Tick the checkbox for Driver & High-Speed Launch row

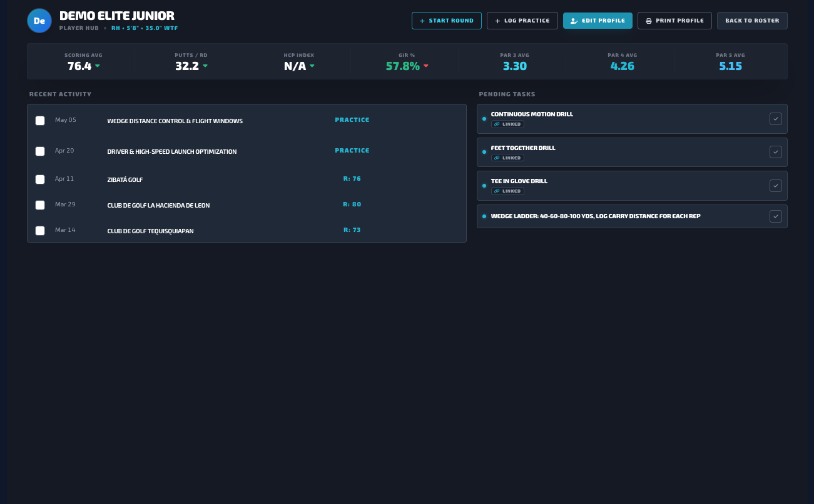pyautogui.click(x=40, y=151)
